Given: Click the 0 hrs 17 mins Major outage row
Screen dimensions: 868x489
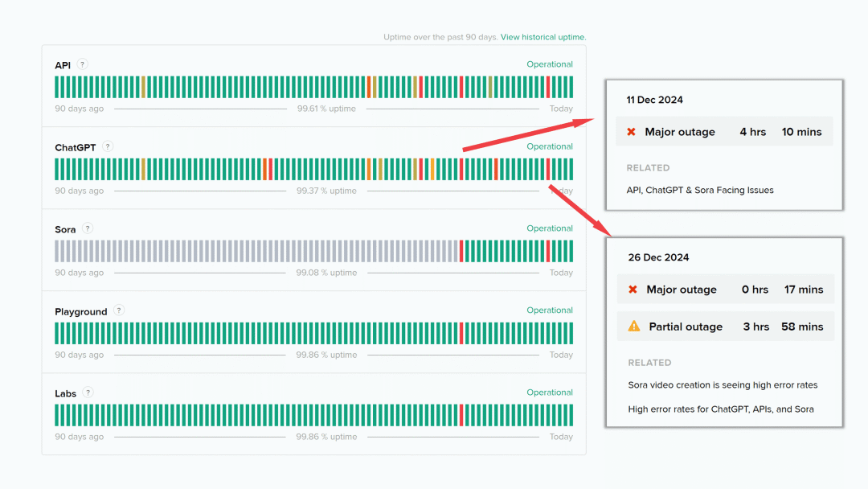Looking at the screenshot, I should pos(726,290).
